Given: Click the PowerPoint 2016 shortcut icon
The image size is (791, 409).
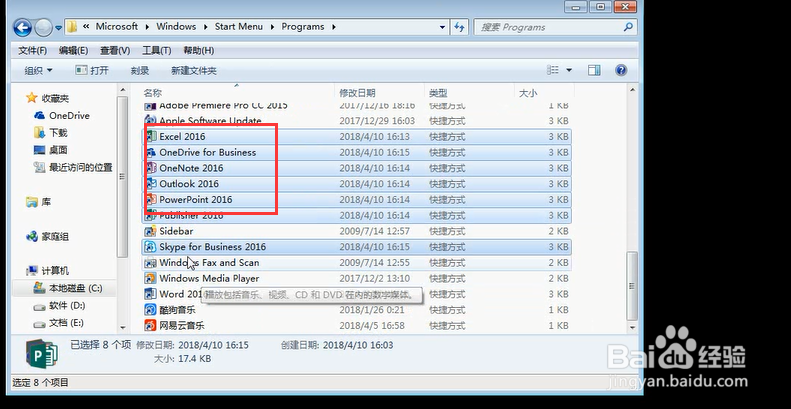Looking at the screenshot, I should (x=150, y=199).
